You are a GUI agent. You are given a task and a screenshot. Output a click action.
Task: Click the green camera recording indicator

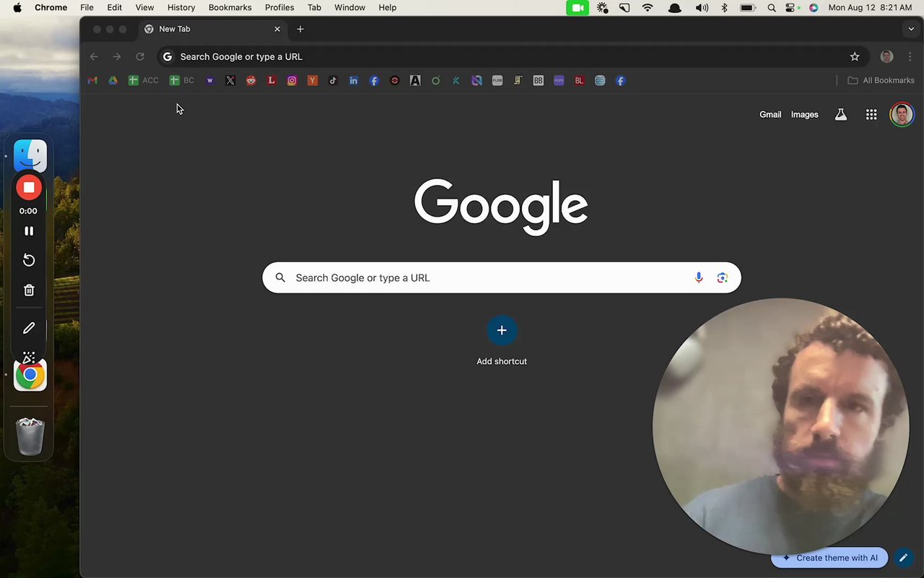pos(577,7)
